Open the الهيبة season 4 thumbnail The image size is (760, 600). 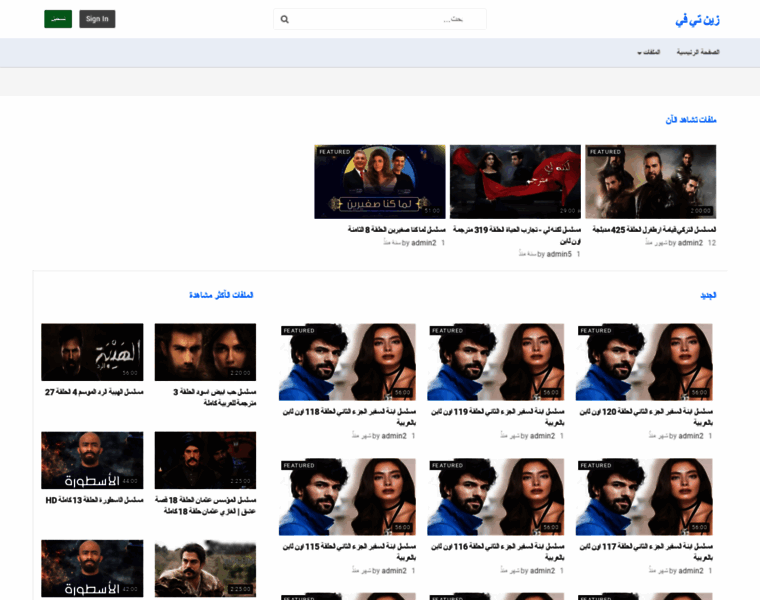click(92, 352)
